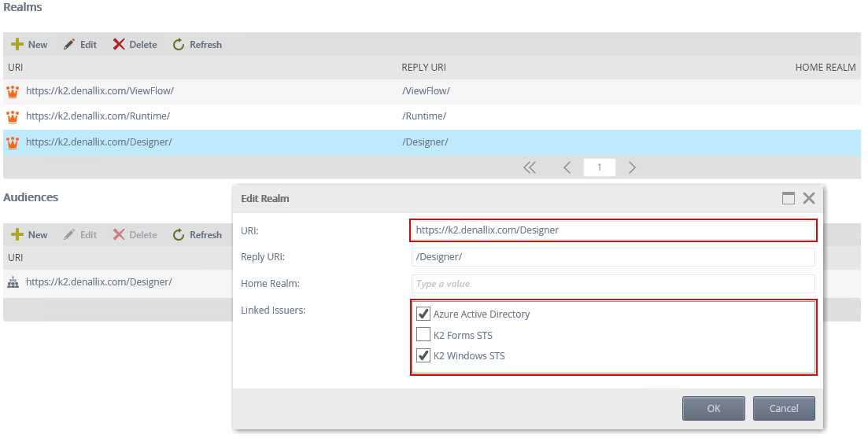Enable the K2 Forms STS checkbox
This screenshot has height=445, width=868.
pyautogui.click(x=423, y=335)
